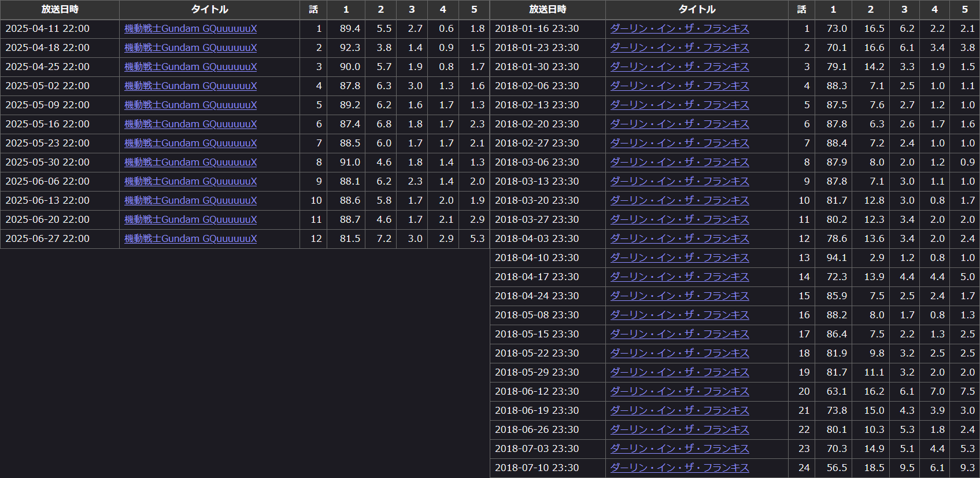The width and height of the screenshot is (980, 478).
Task: Open the ダーリン・イン・ザ・フランキス link dated 2018-06-12
Action: (x=679, y=391)
